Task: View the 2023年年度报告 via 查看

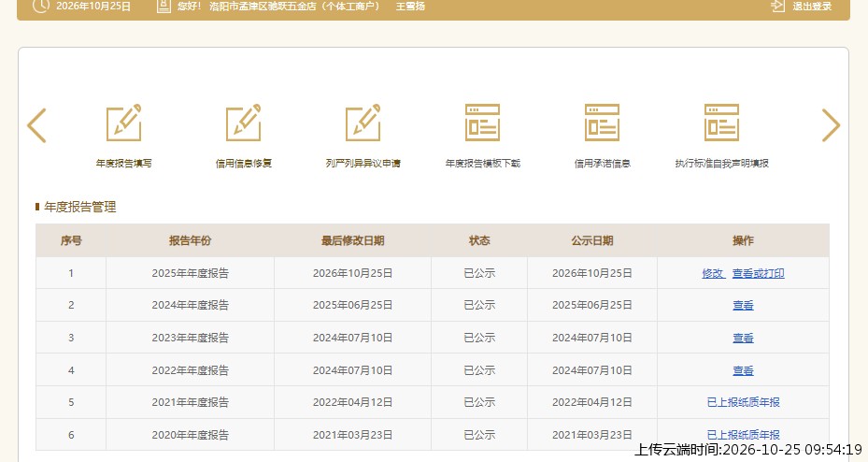Action: point(743,338)
